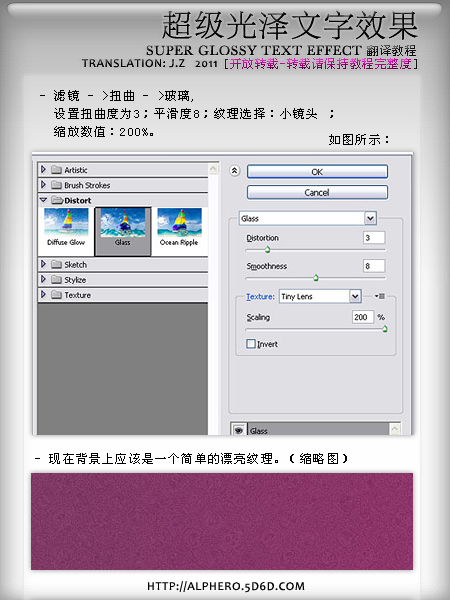This screenshot has height=600, width=450.
Task: Collapse the Distort filter folder
Action: coord(43,200)
